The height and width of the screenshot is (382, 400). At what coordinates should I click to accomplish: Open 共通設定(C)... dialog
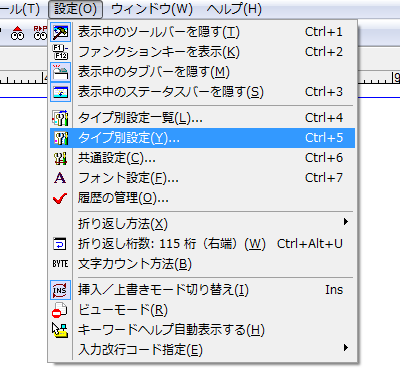pos(202,158)
